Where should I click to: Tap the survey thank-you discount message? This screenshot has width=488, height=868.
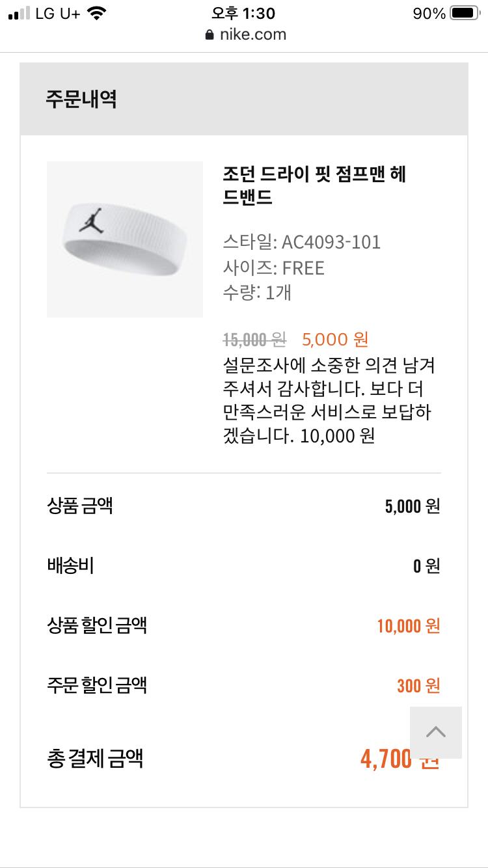[x=329, y=400]
